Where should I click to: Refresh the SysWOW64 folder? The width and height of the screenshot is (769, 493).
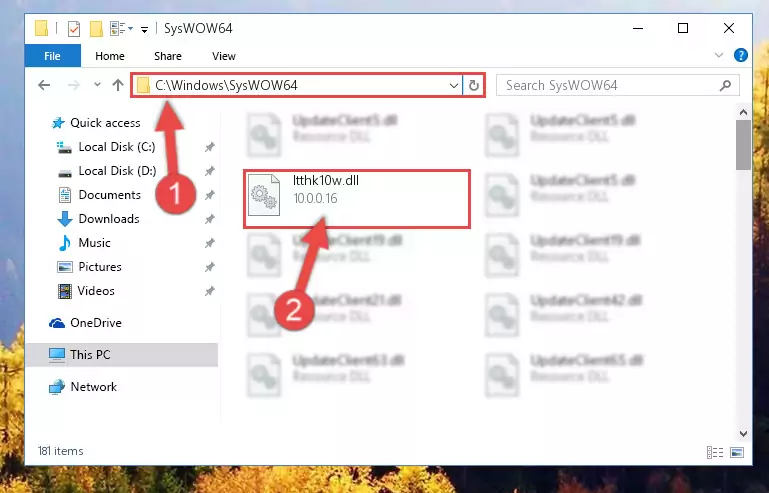(473, 86)
